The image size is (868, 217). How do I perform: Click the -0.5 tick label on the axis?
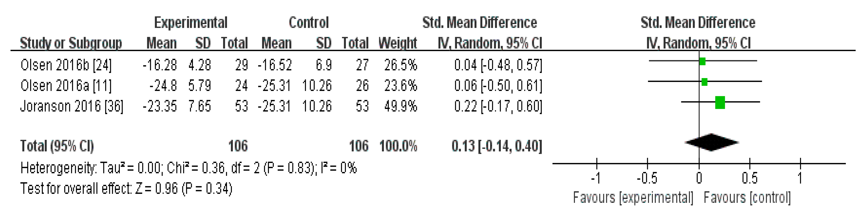647,178
